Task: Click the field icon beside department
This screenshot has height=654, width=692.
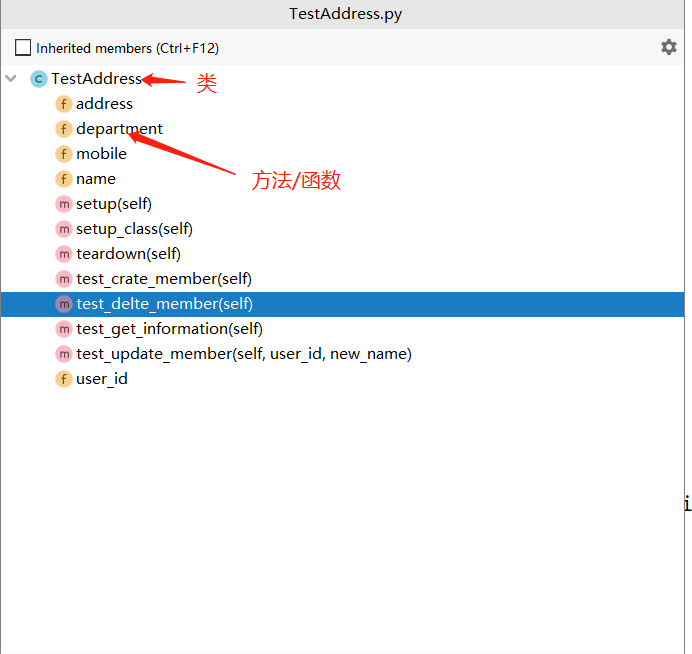Action: tap(64, 129)
